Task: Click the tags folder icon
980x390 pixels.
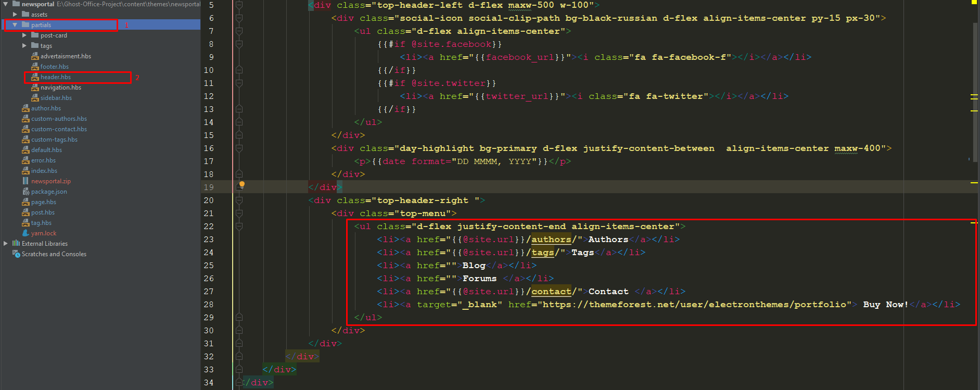Action: click(x=35, y=46)
